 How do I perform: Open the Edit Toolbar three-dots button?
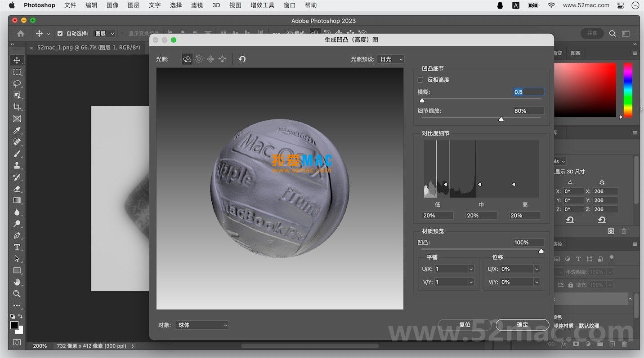pyautogui.click(x=17, y=305)
